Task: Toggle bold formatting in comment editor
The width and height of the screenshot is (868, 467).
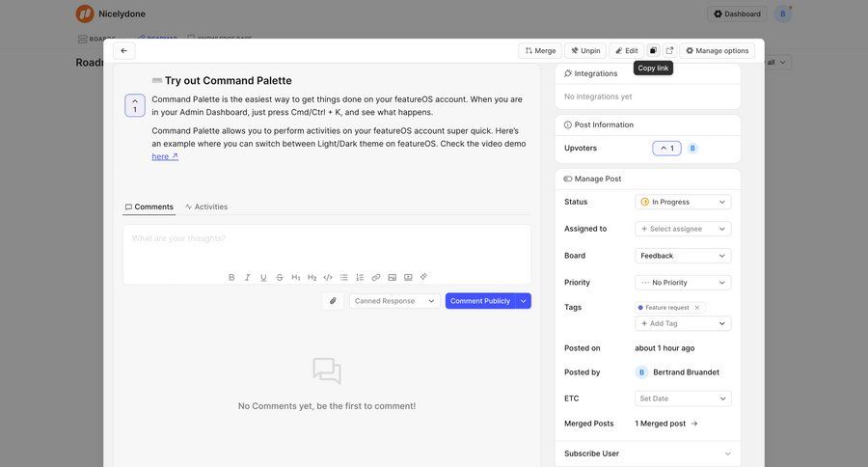Action: tap(231, 277)
